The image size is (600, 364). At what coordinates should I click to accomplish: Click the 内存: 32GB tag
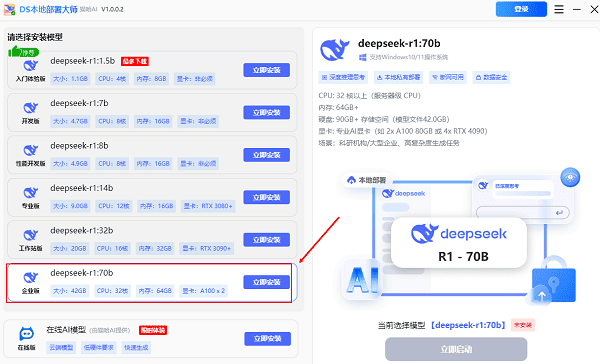tap(155, 248)
